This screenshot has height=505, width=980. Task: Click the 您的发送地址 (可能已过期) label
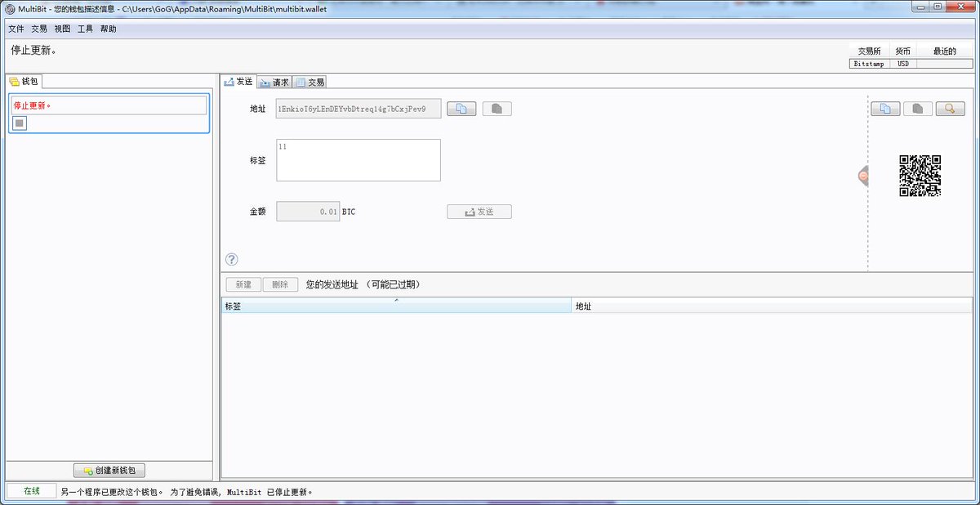[x=363, y=285]
